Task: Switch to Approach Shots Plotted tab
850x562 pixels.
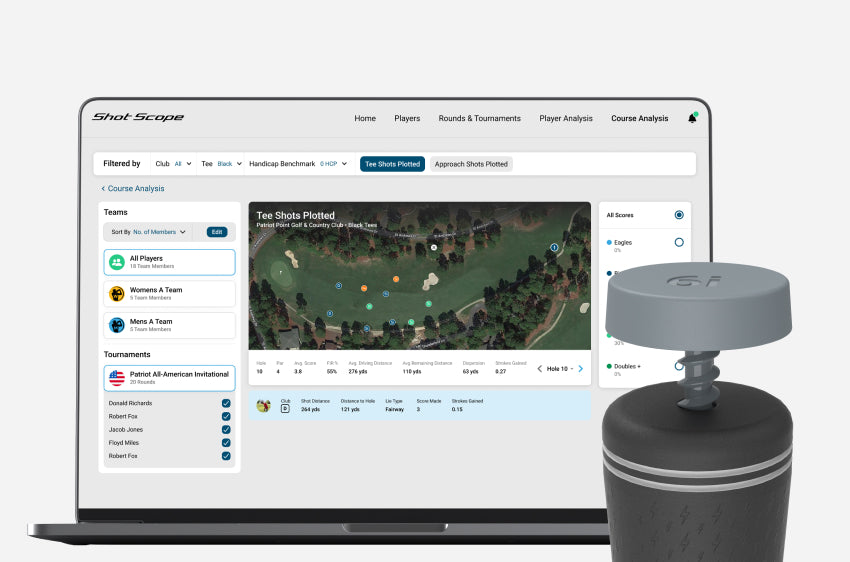Action: 471,164
